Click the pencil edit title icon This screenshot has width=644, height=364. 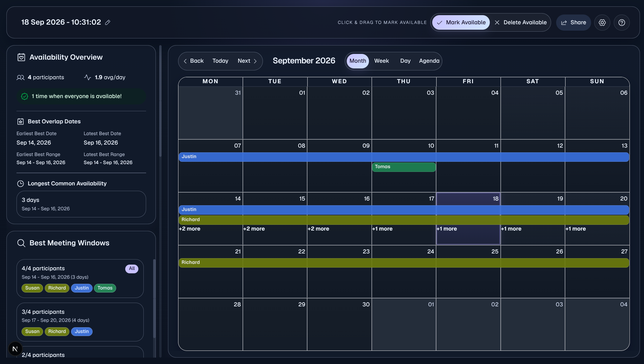coord(108,23)
